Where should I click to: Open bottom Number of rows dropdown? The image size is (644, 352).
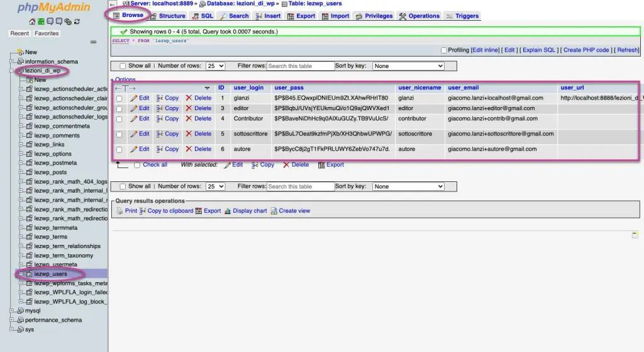(215, 186)
